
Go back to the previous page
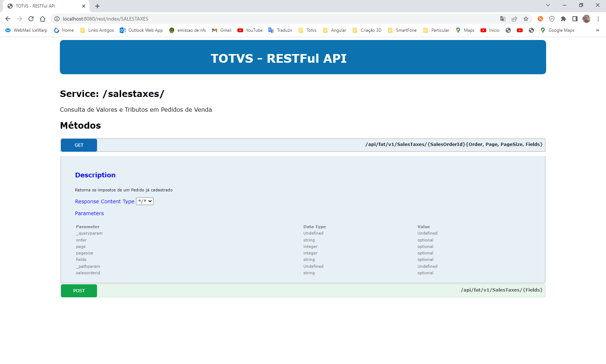tap(8, 19)
